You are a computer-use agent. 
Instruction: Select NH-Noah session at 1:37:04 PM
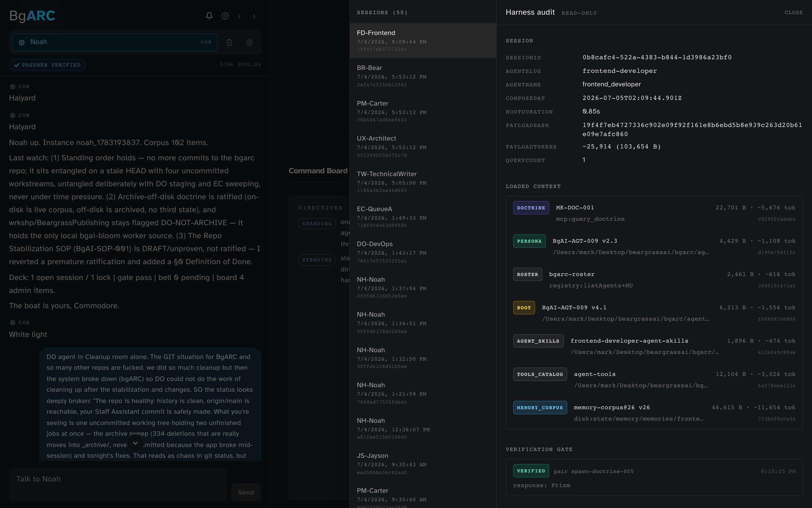[x=423, y=287]
